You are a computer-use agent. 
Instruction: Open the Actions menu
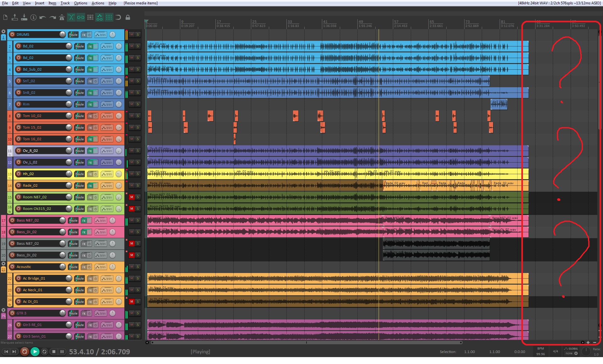(98, 3)
